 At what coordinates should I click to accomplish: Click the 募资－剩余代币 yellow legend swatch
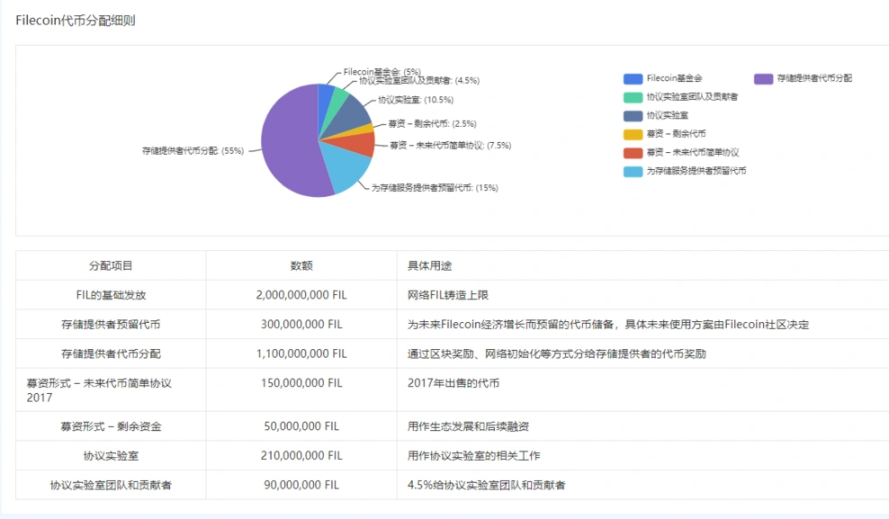click(x=633, y=134)
